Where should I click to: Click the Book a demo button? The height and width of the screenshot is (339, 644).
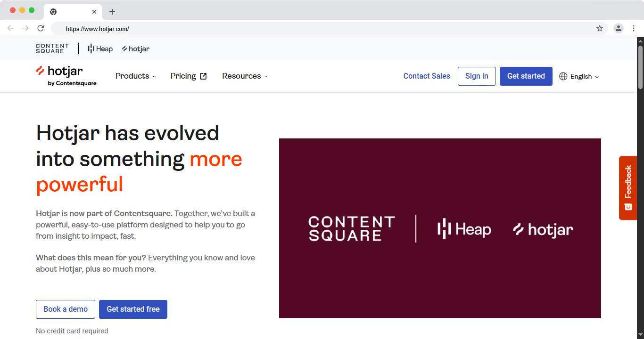[66, 309]
